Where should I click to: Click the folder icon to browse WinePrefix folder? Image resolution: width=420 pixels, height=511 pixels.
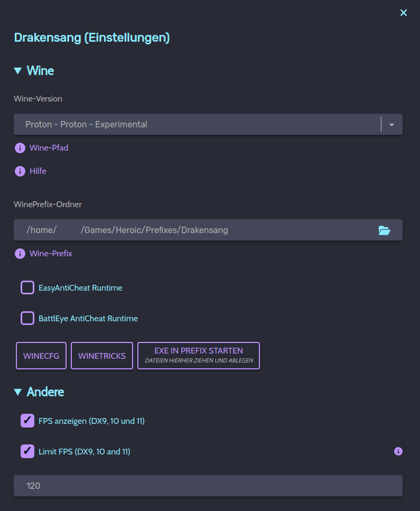pos(384,230)
